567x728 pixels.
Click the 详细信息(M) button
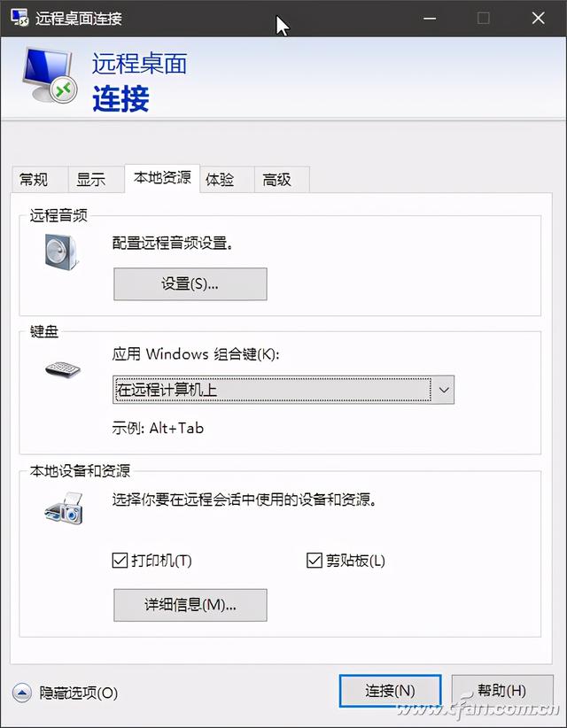click(x=190, y=605)
